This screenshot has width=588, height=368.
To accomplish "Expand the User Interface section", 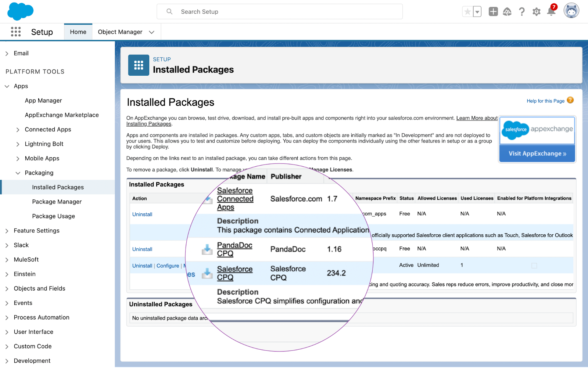I will (7, 332).
